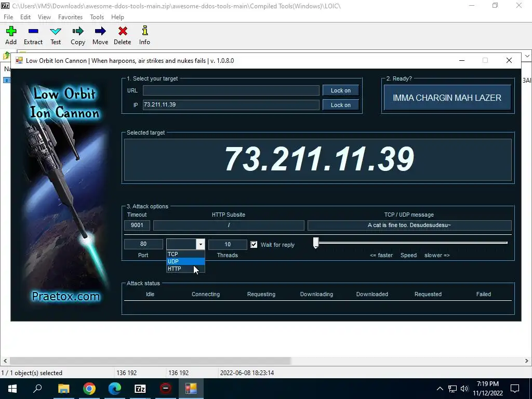Click the Praetox.com link in the LOIC banner

click(x=66, y=296)
